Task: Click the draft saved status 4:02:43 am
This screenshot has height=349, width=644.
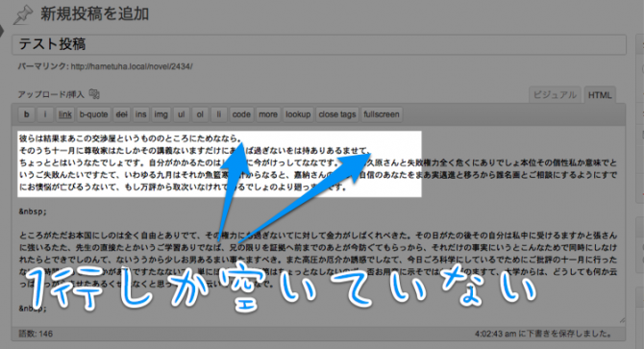Action: (x=543, y=334)
